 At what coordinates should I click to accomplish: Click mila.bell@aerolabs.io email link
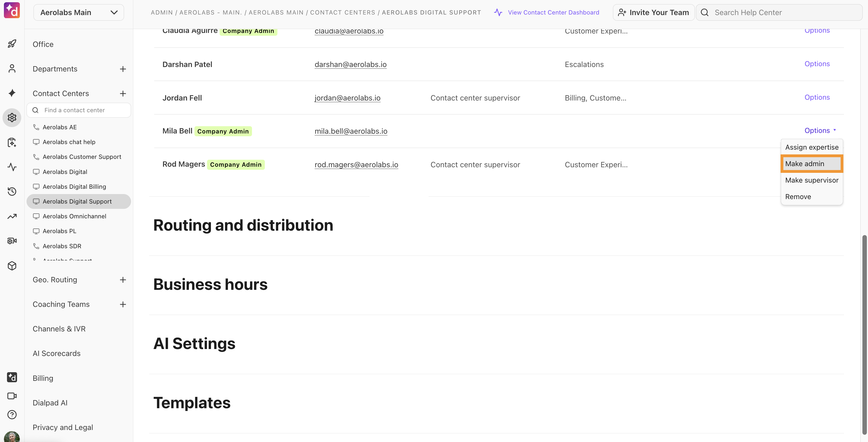coord(351,131)
